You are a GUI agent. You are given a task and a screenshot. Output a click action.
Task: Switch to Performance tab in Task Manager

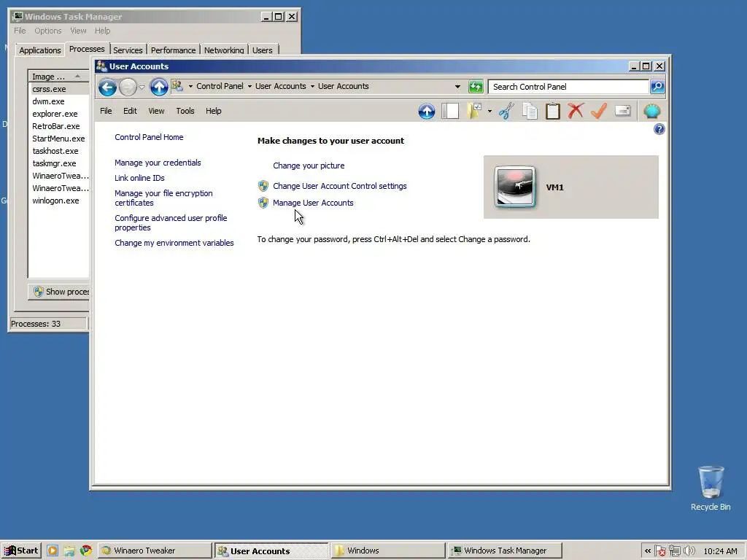point(174,50)
